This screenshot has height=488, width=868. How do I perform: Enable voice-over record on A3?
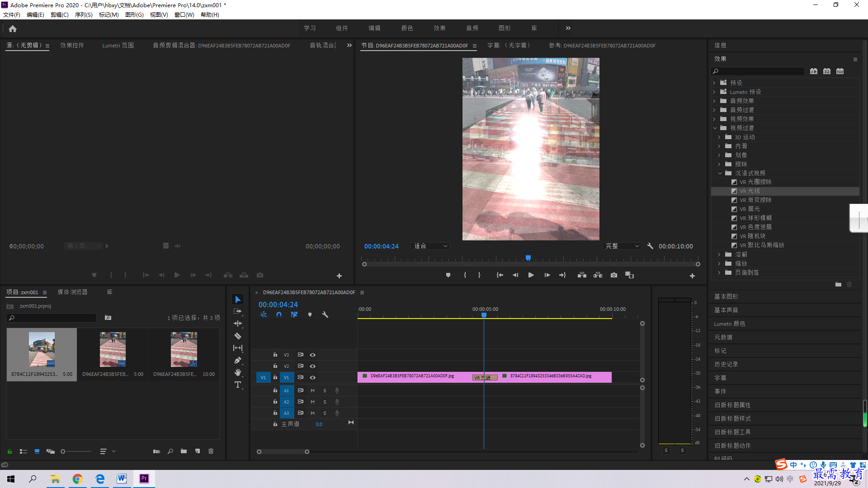coord(337,413)
